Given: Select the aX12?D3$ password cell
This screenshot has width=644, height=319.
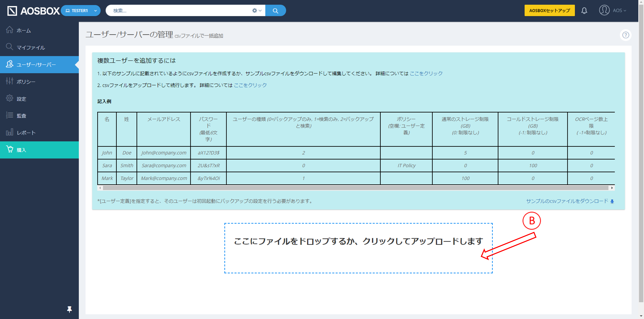Looking at the screenshot, I should coord(209,153).
